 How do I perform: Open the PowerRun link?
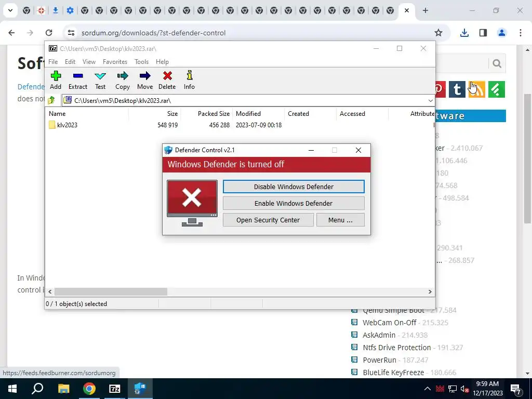pyautogui.click(x=379, y=360)
